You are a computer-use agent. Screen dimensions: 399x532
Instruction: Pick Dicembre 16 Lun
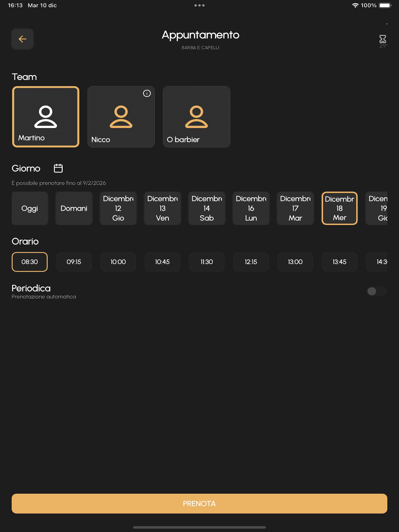click(x=251, y=208)
